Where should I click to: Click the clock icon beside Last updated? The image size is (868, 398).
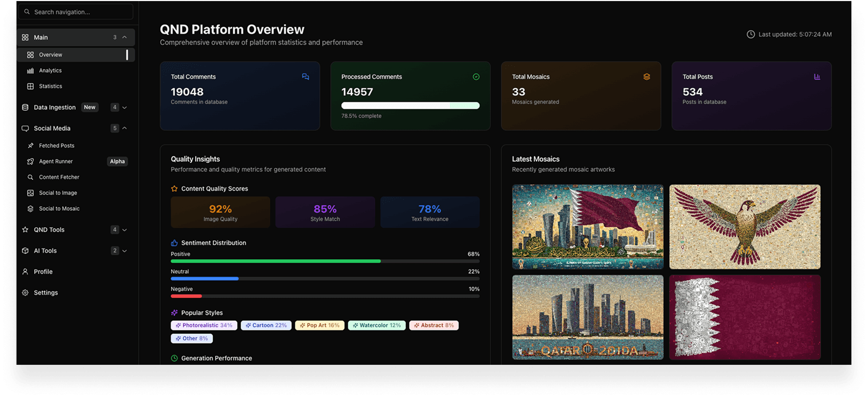click(x=751, y=34)
